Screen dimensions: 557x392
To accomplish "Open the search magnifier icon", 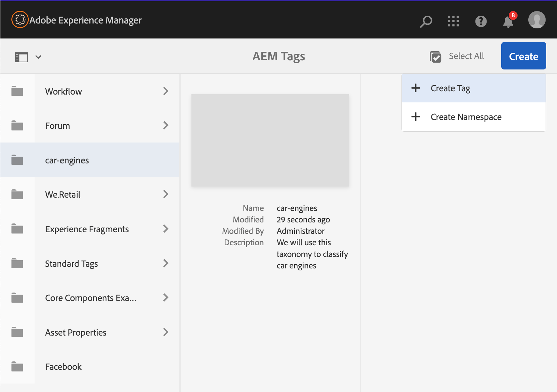I will [426, 22].
